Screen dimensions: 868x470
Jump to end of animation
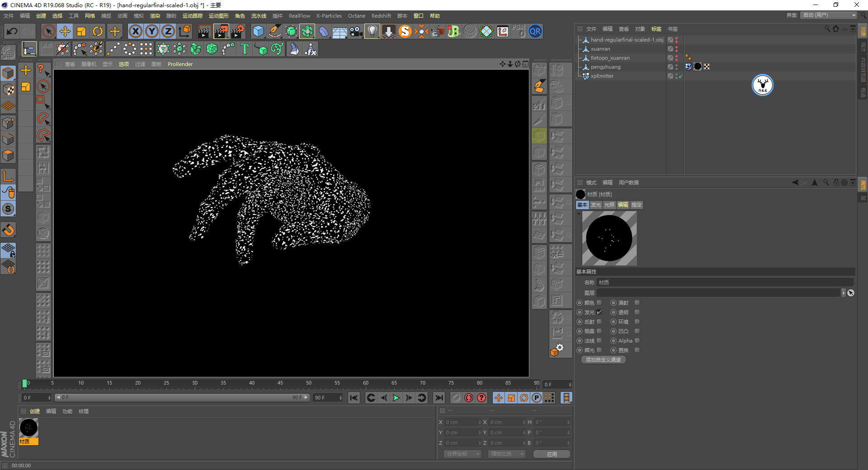tap(439, 398)
